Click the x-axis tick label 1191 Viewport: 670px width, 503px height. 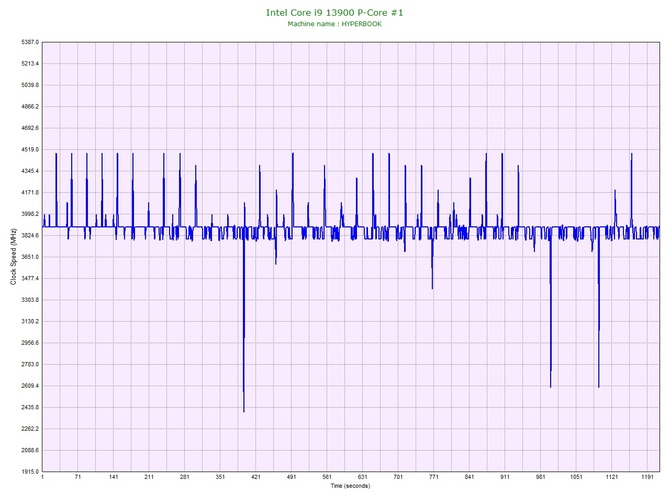[647, 477]
